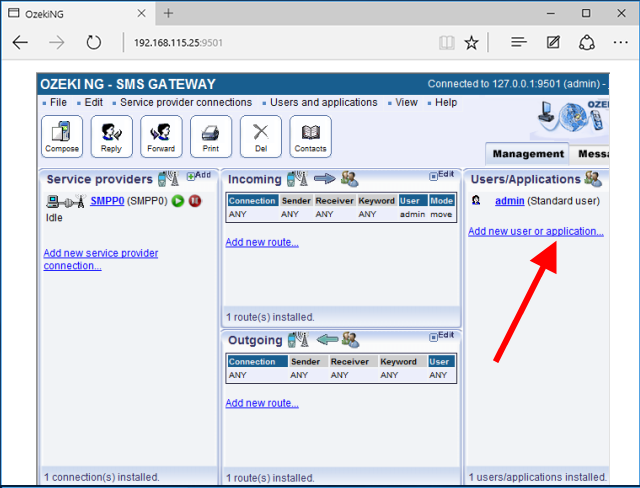This screenshot has width=640, height=488.
Task: Click Add new user or application link
Action: tap(536, 231)
